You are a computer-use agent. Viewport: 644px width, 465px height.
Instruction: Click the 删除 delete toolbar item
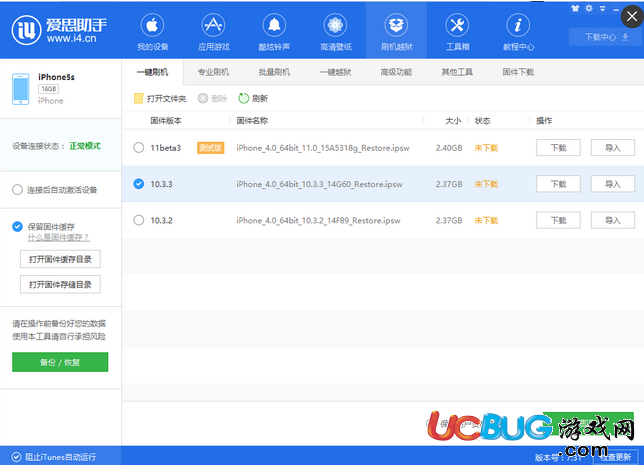212,98
